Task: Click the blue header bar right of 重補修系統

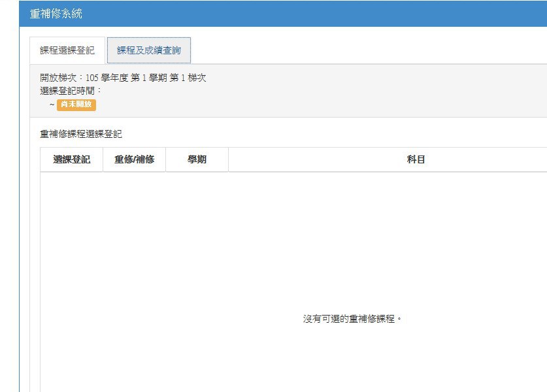Action: point(327,14)
